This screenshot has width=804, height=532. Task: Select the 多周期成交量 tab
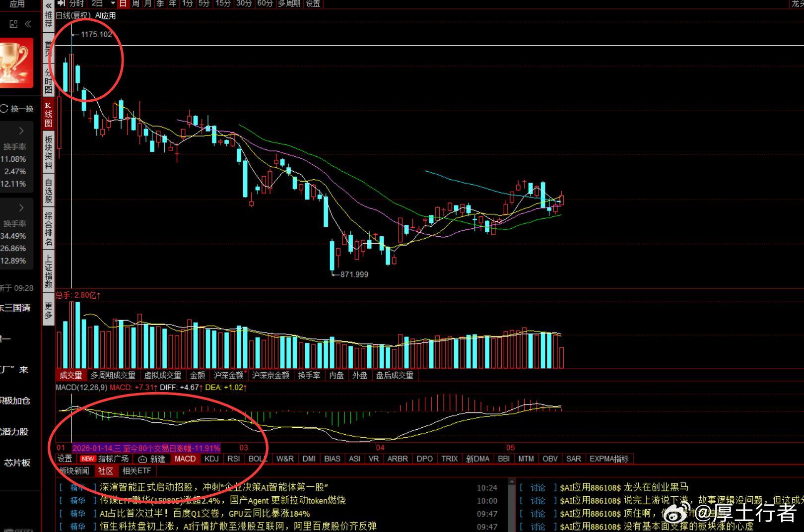pos(113,375)
